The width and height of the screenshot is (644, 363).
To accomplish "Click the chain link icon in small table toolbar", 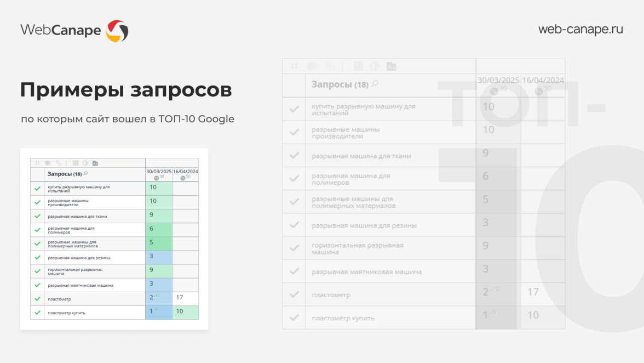I will tap(59, 163).
